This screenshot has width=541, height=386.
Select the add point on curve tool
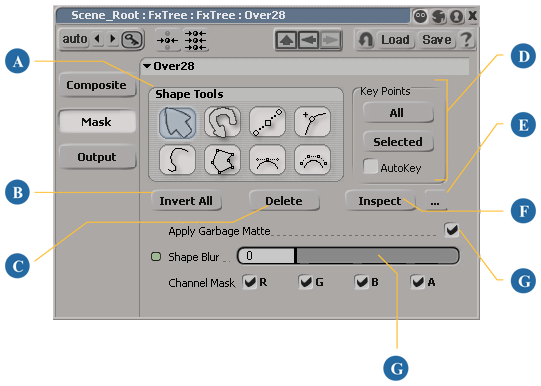tap(312, 122)
